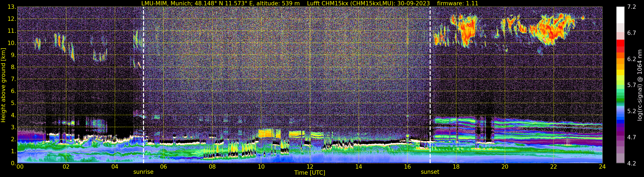
Task: Click the colorbar label 'log(rc-signal) @ 1064 nm'
Action: [640, 85]
